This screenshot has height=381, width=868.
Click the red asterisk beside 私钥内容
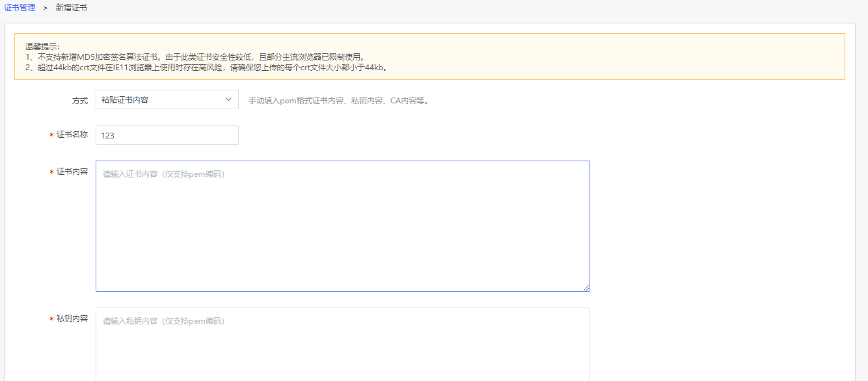(51, 319)
